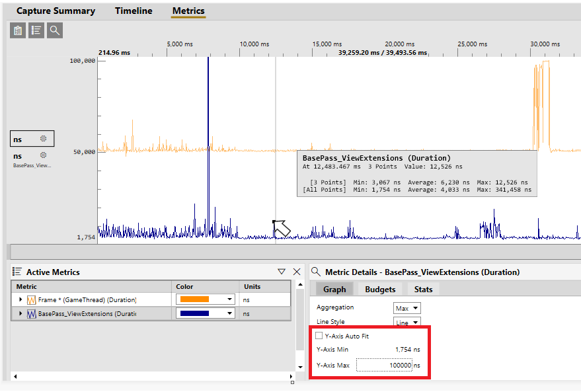581x392 pixels.
Task: Click the Active Metrics scrollbar up arrow
Action: (x=300, y=284)
